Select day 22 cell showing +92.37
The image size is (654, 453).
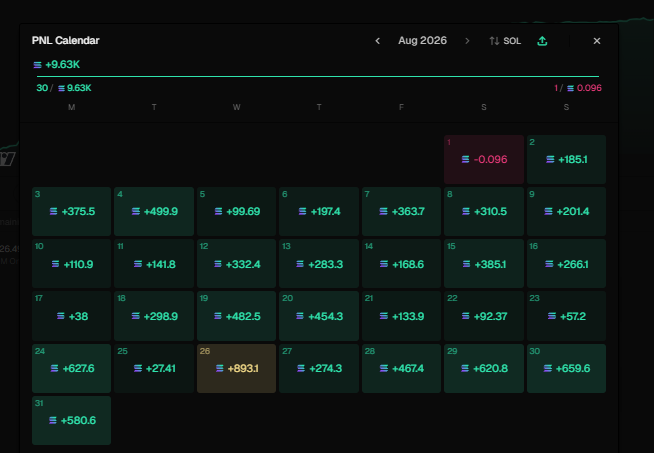point(484,316)
